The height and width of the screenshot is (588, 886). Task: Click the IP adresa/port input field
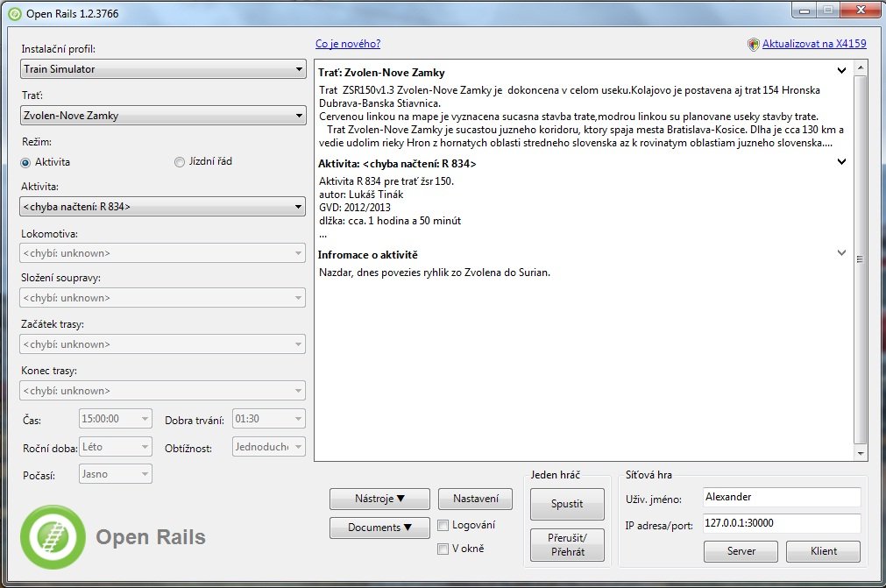coord(782,523)
